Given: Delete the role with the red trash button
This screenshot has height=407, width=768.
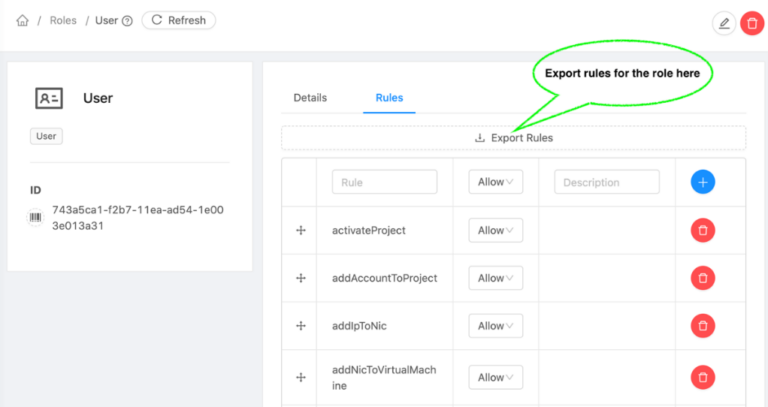Looking at the screenshot, I should pyautogui.click(x=752, y=23).
